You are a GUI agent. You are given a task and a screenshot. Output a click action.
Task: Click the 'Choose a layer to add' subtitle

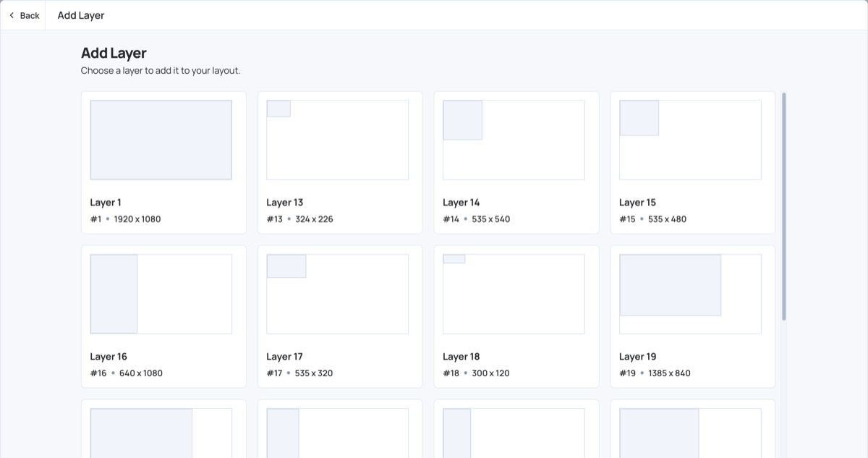[x=161, y=71]
